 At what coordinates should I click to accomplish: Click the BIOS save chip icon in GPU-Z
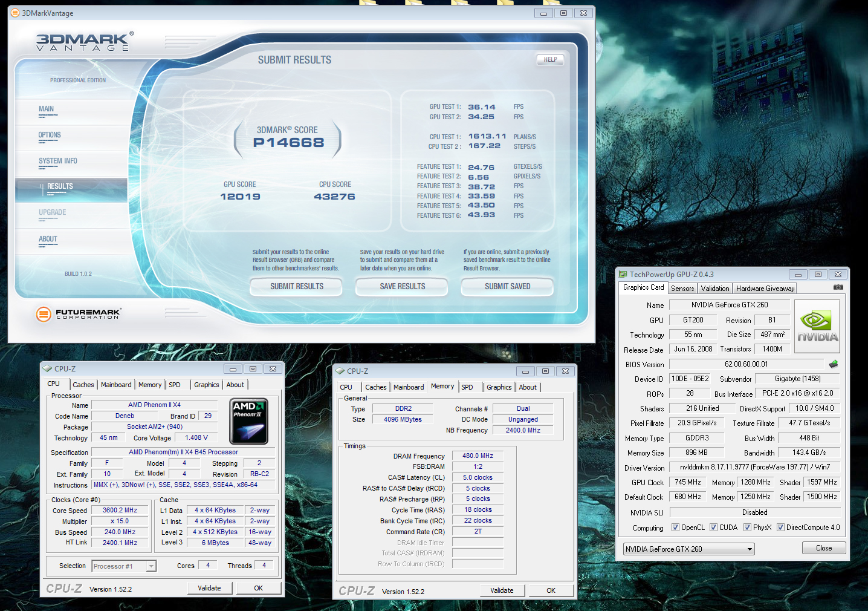(x=834, y=364)
